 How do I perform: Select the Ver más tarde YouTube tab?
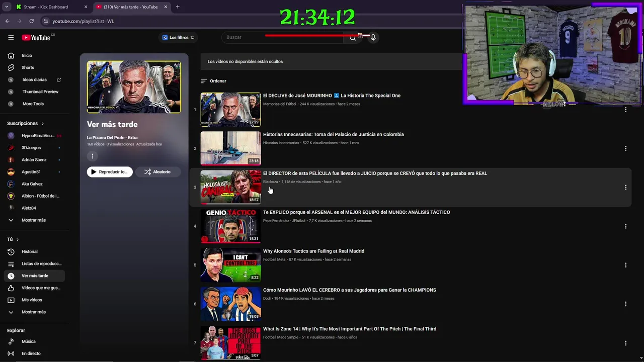click(131, 7)
